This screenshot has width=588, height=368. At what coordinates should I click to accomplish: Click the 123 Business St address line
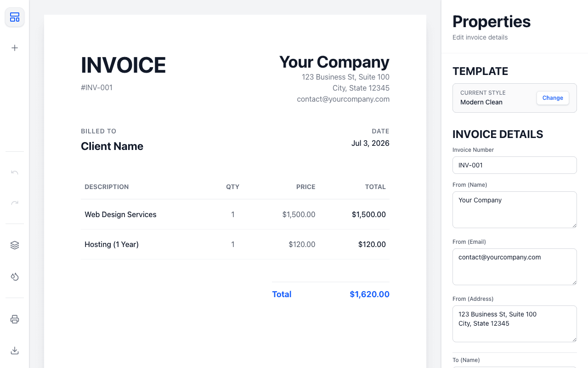click(x=345, y=77)
